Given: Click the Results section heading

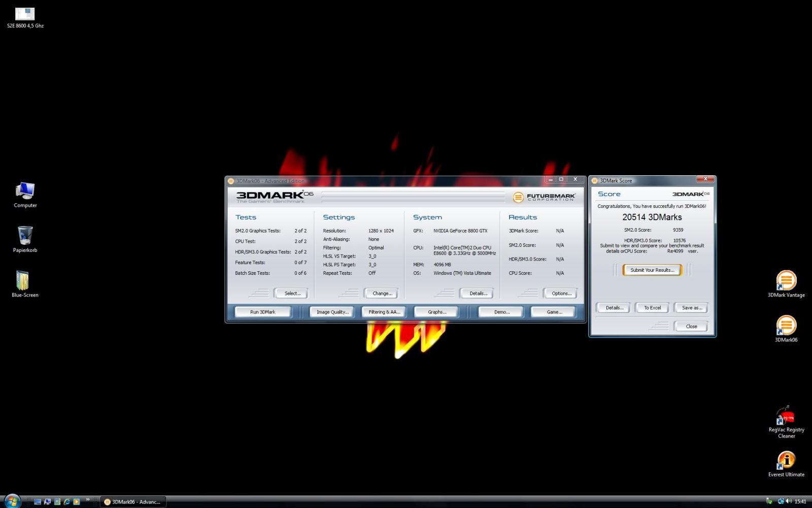Looking at the screenshot, I should pyautogui.click(x=523, y=217).
